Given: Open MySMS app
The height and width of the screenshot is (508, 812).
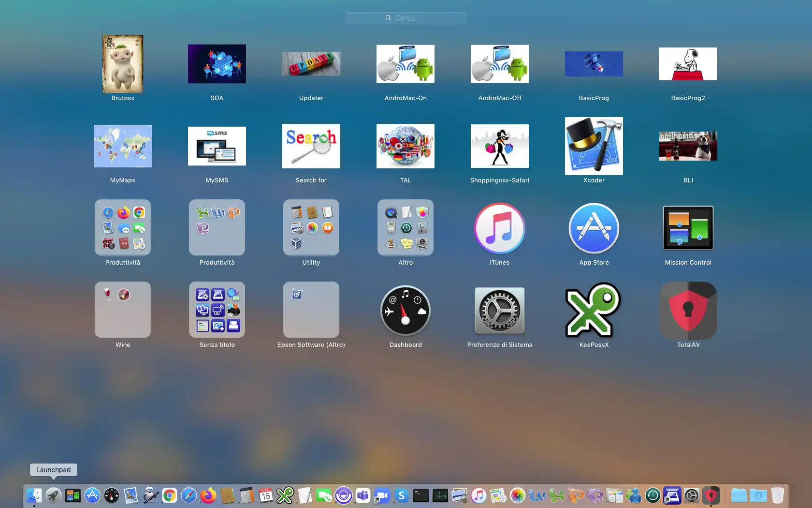Looking at the screenshot, I should [217, 146].
